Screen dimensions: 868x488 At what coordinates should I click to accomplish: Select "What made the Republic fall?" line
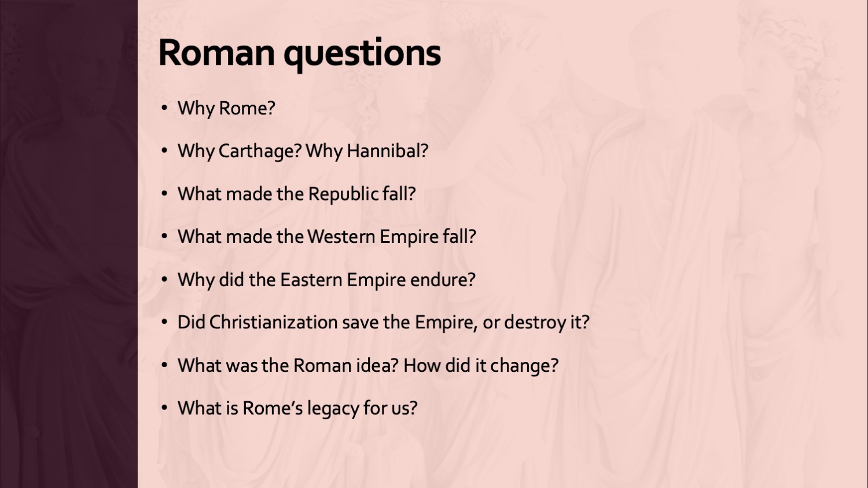click(296, 194)
